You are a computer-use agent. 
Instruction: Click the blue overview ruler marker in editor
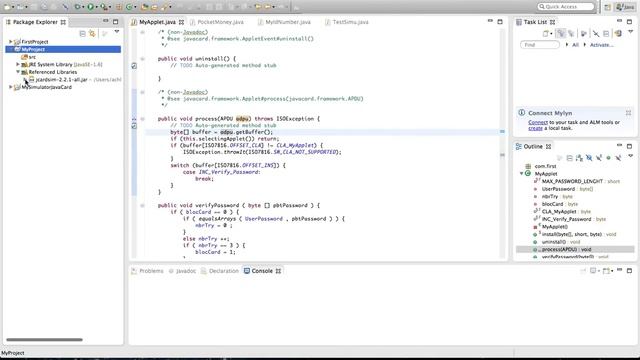(502, 131)
